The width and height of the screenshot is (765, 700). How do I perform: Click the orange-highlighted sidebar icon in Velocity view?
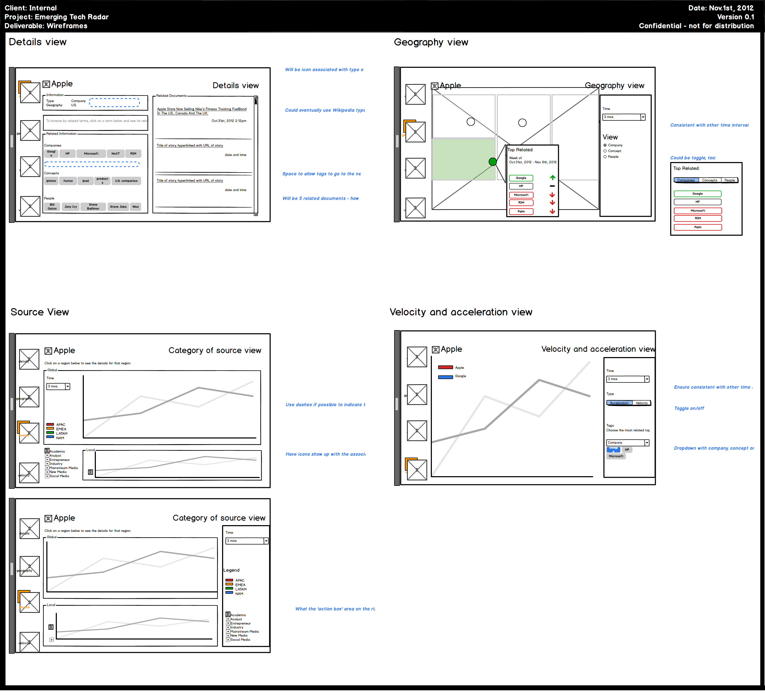(x=417, y=469)
